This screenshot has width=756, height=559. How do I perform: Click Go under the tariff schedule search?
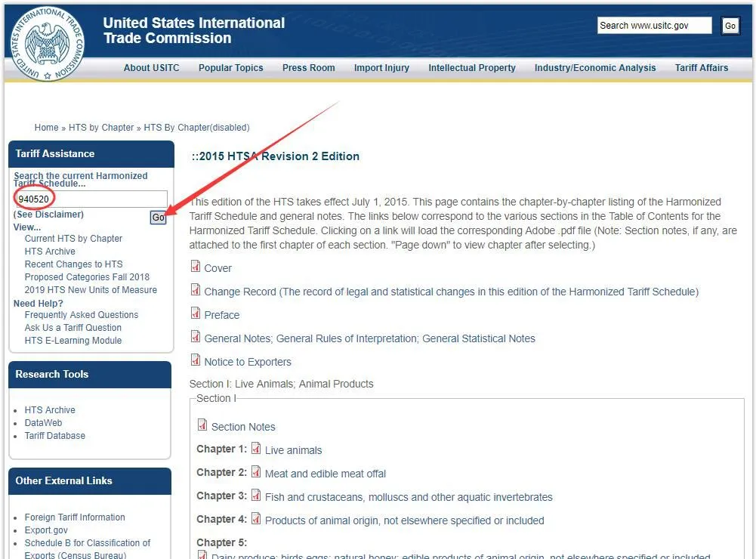(x=158, y=218)
